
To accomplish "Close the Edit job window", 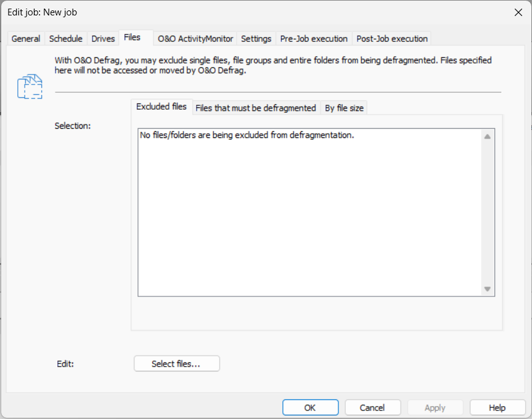I will pos(518,12).
